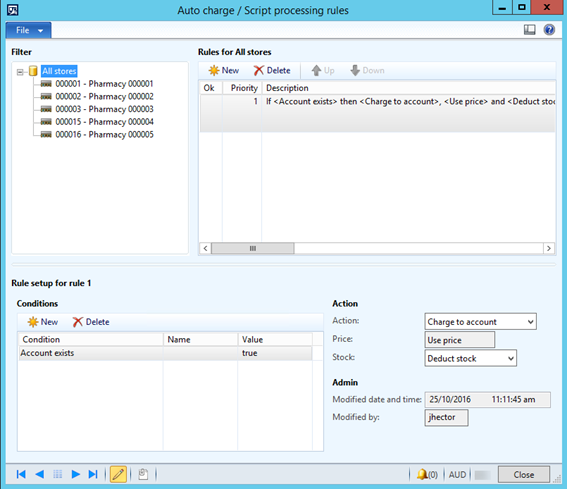The height and width of the screenshot is (489, 567).
Task: Click the Close button
Action: [524, 474]
